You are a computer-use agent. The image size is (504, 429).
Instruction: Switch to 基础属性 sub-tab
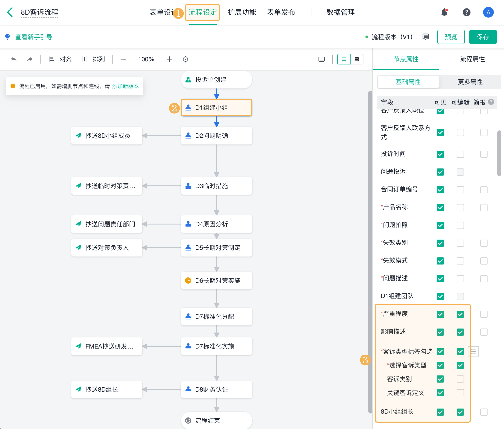[408, 82]
